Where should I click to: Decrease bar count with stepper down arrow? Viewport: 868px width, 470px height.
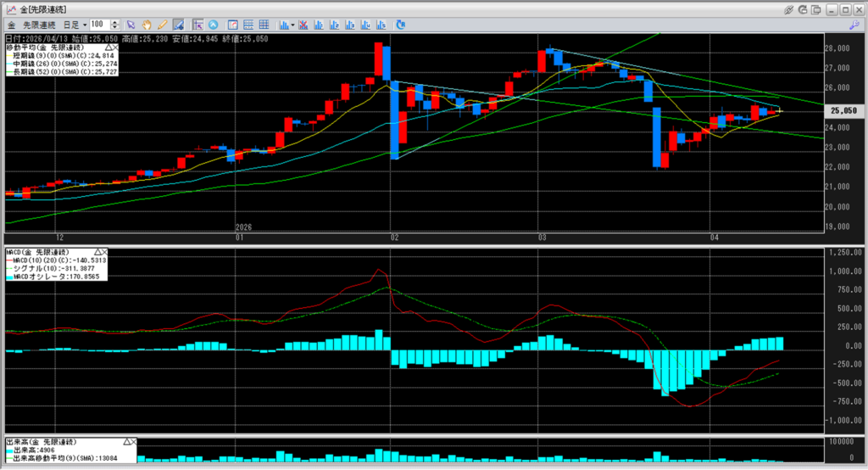point(115,27)
